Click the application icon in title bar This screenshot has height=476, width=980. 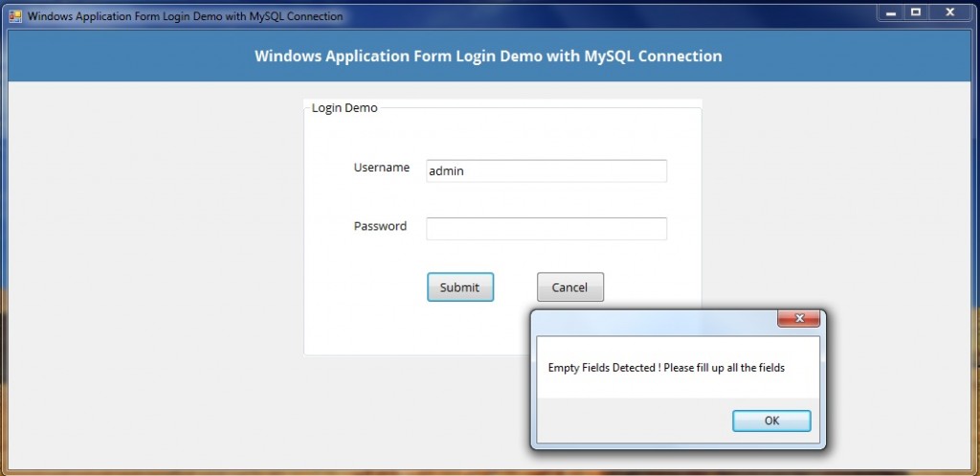pos(14,16)
